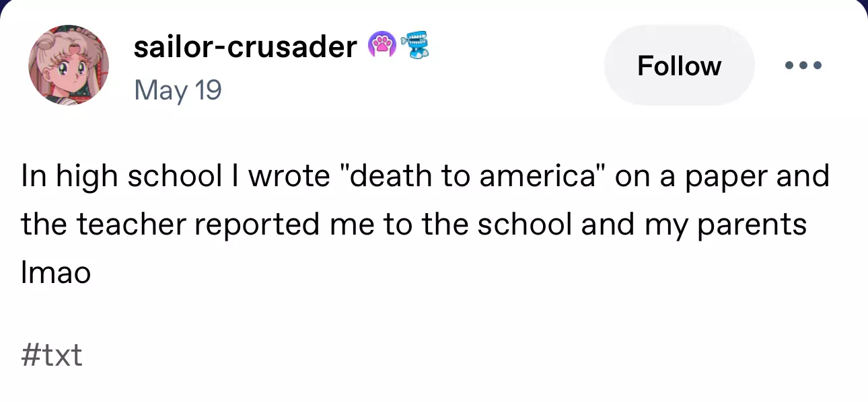Open the #txt tag
Screen dimensions: 868x402
[x=52, y=355]
